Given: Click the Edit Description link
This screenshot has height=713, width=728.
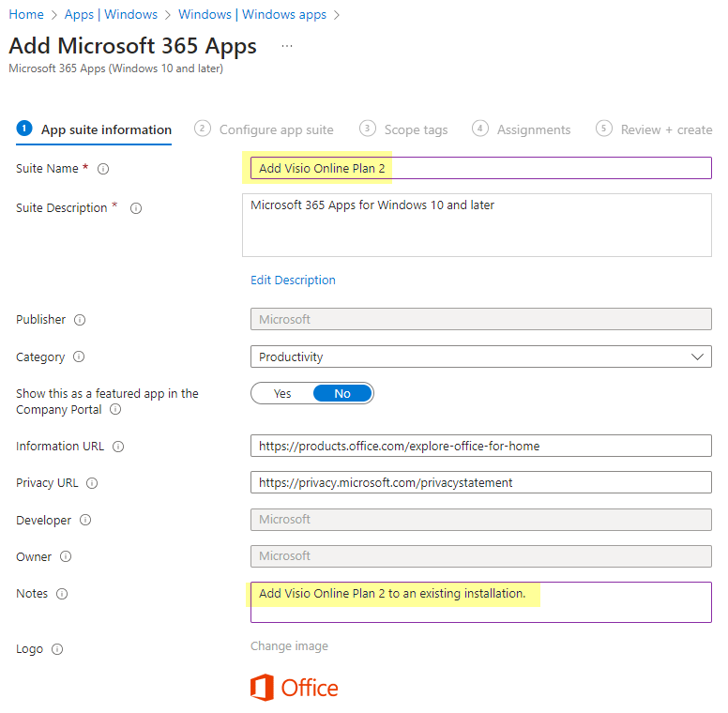Looking at the screenshot, I should tap(293, 280).
